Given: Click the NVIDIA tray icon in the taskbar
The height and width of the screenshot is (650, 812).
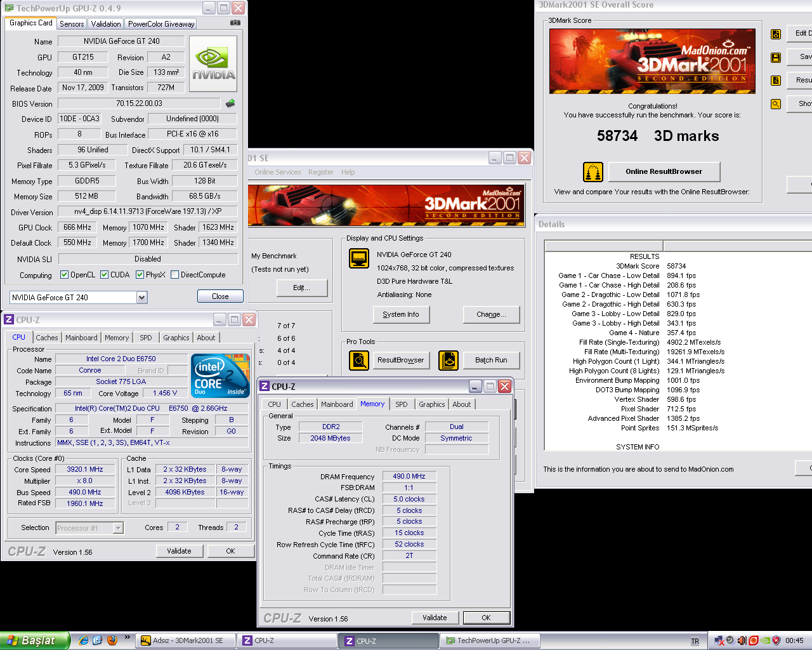Looking at the screenshot, I should [x=765, y=640].
